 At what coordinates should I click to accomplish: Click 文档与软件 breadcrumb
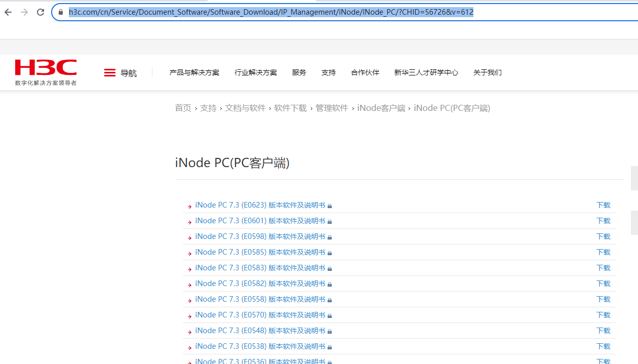pyautogui.click(x=245, y=108)
